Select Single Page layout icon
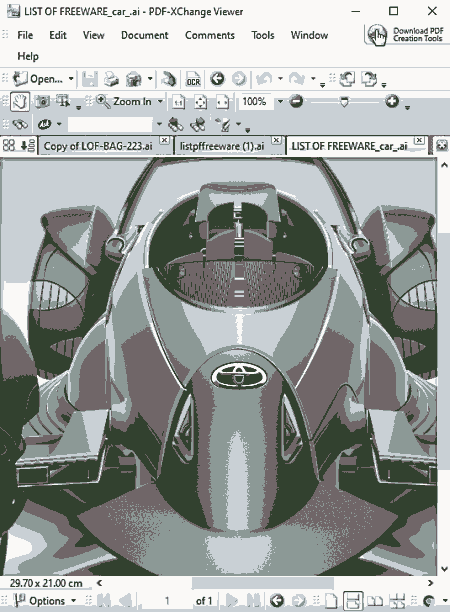450x612 pixels. [x=331, y=600]
